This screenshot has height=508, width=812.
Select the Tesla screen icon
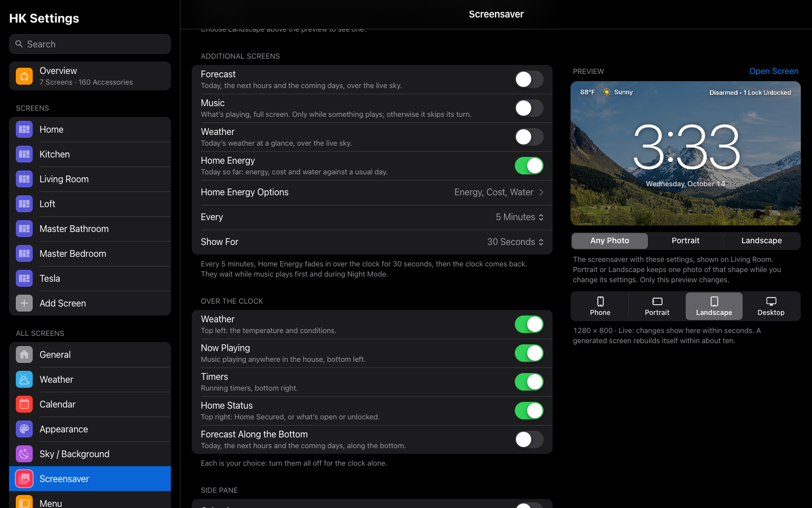[24, 278]
